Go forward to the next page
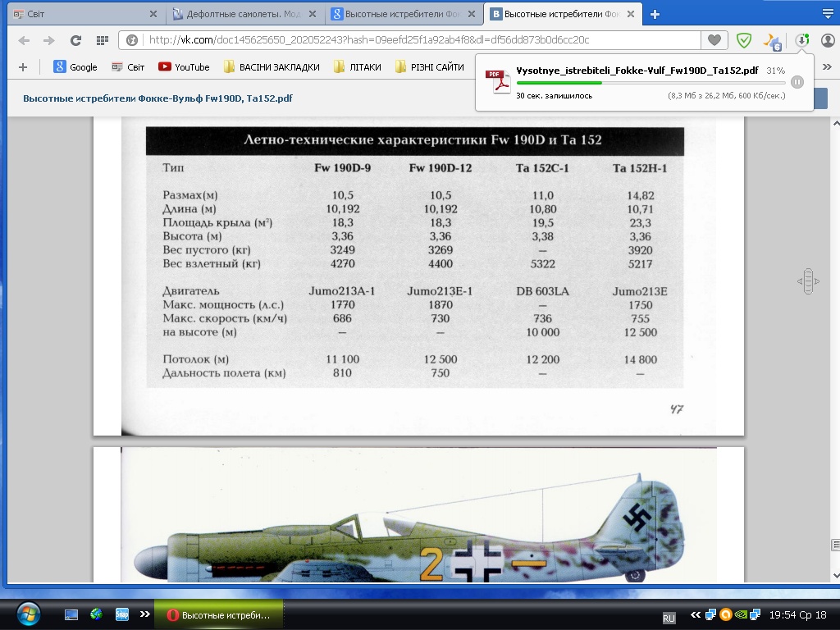Screen dimensions: 840x630 tap(48, 40)
